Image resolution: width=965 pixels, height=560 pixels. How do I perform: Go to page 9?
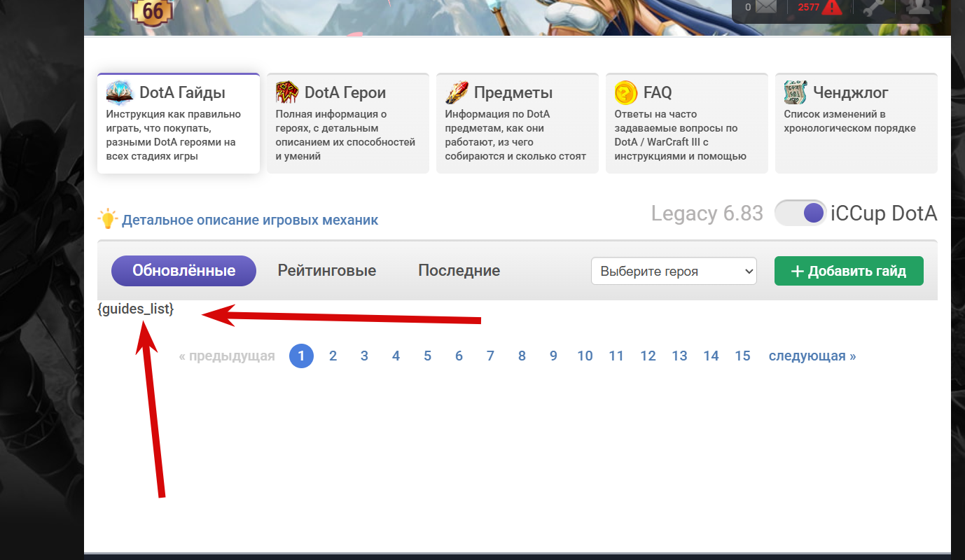tap(553, 356)
